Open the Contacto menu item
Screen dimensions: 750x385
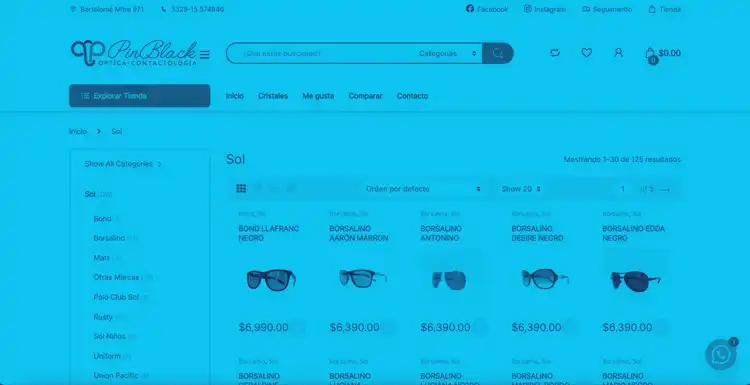pos(412,96)
